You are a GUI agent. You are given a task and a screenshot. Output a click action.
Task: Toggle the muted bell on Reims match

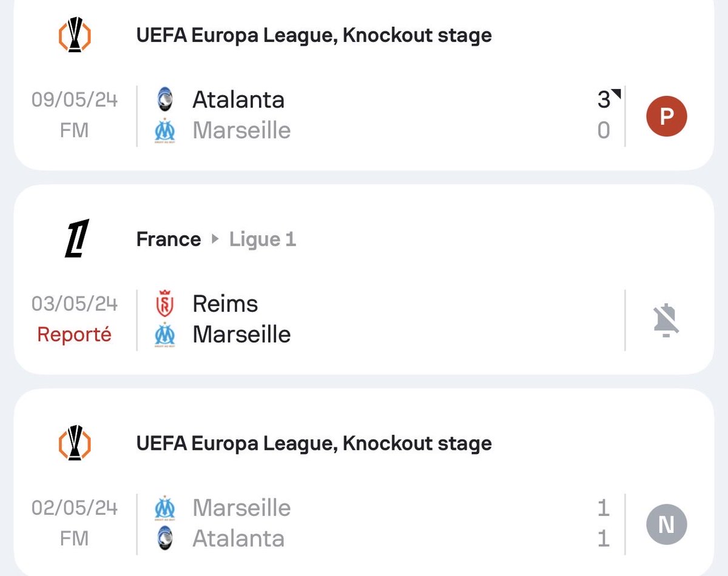tap(666, 320)
